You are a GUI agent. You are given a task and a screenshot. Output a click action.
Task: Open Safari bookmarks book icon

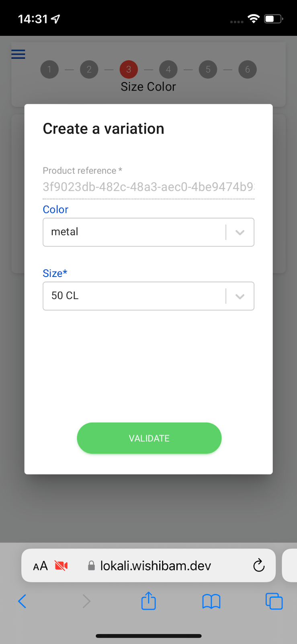coord(211,601)
